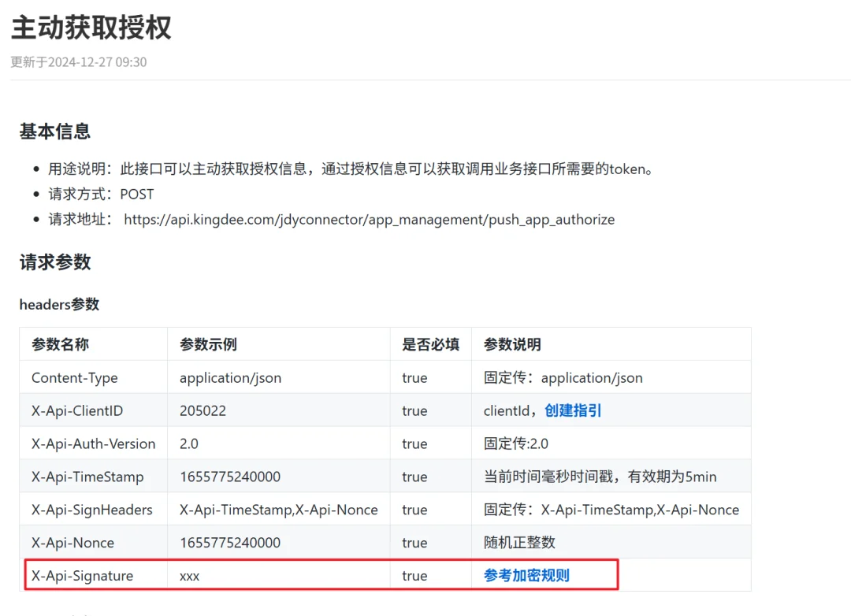Click the 参数名称 column header
The width and height of the screenshot is (851, 616).
click(60, 345)
